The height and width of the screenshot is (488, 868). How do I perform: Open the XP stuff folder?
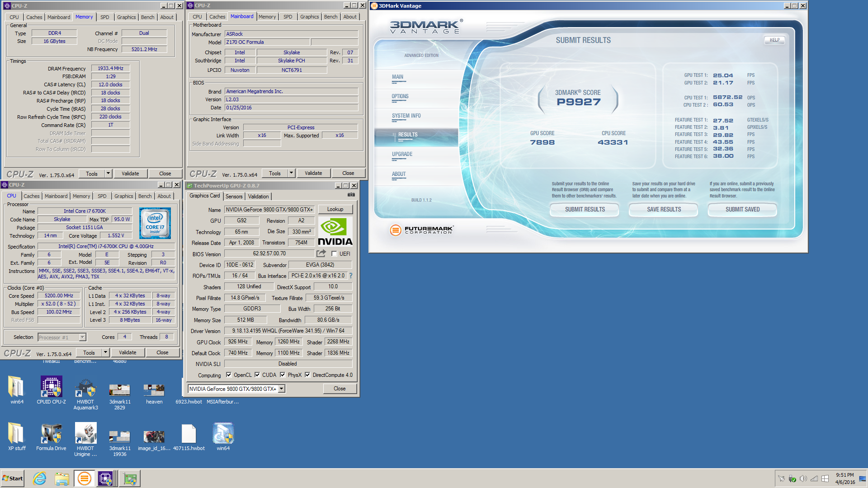17,436
